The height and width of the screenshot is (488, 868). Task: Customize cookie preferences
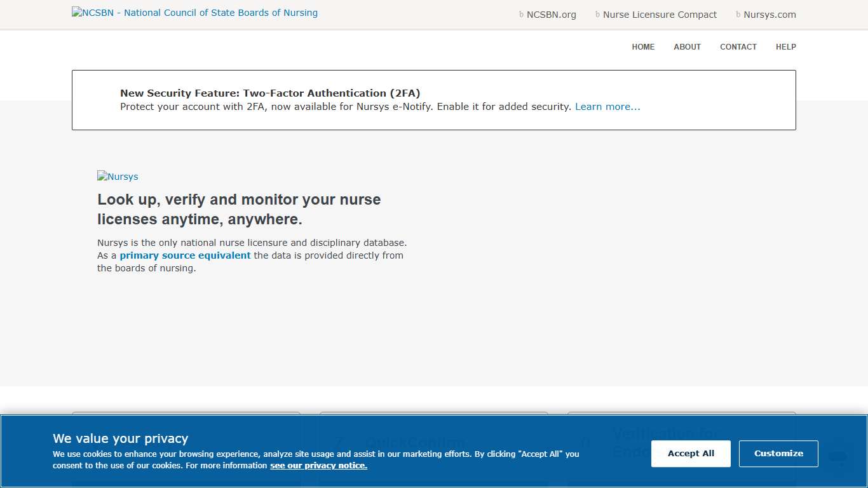tap(778, 453)
